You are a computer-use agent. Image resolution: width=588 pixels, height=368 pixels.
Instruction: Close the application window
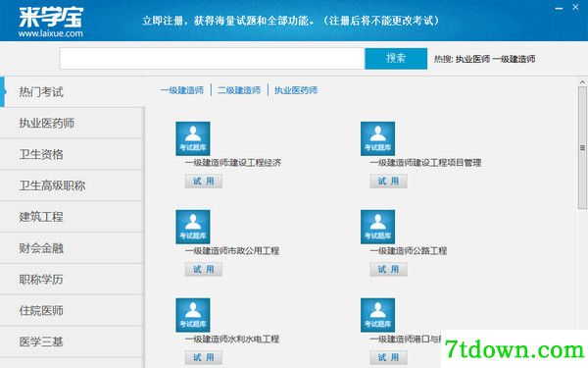(575, 7)
